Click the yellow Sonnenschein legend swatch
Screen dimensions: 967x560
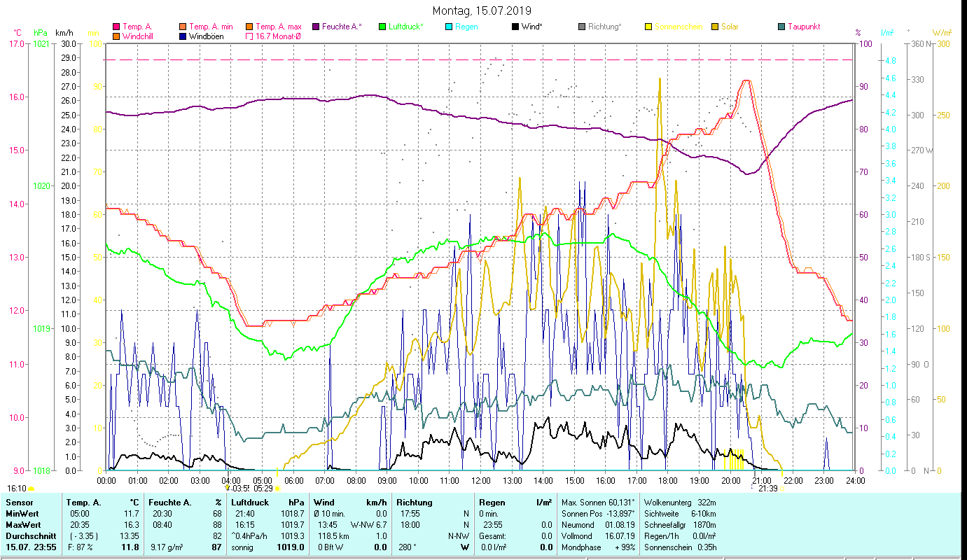coord(648,27)
